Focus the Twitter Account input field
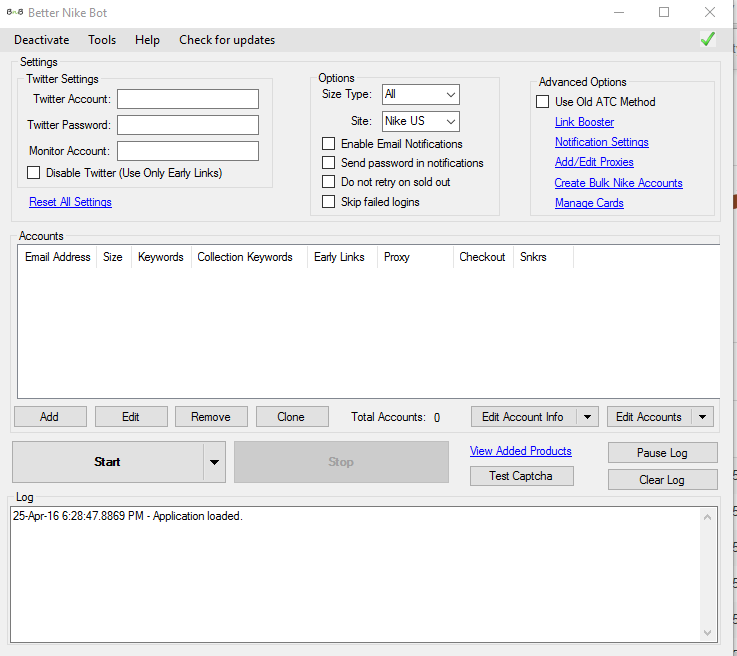 [188, 99]
